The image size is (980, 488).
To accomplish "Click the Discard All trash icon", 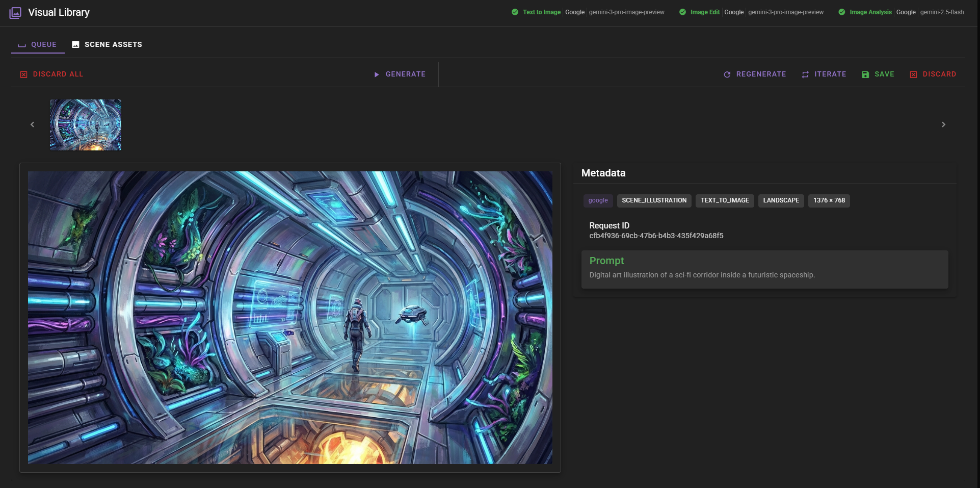I will click(x=23, y=74).
